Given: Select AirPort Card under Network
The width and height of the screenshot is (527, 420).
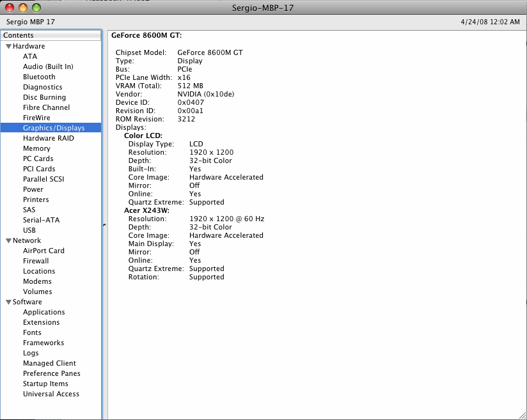Looking at the screenshot, I should tap(43, 251).
